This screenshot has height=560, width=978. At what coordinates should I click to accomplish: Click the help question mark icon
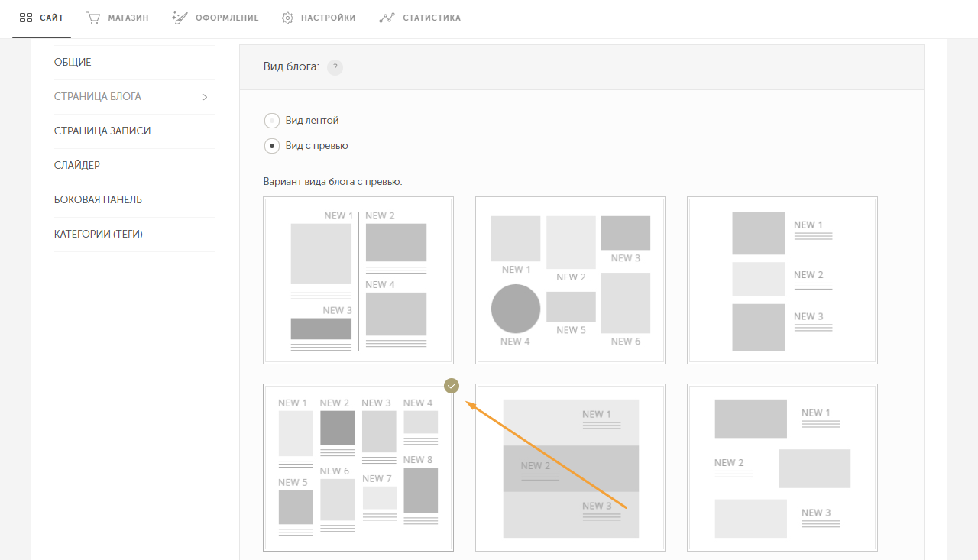point(335,67)
